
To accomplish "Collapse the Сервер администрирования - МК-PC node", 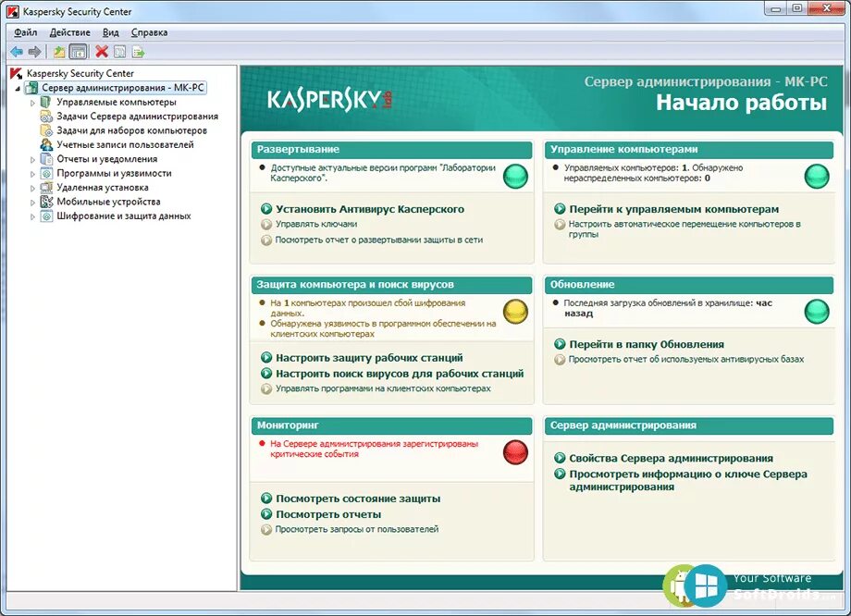I will point(18,88).
